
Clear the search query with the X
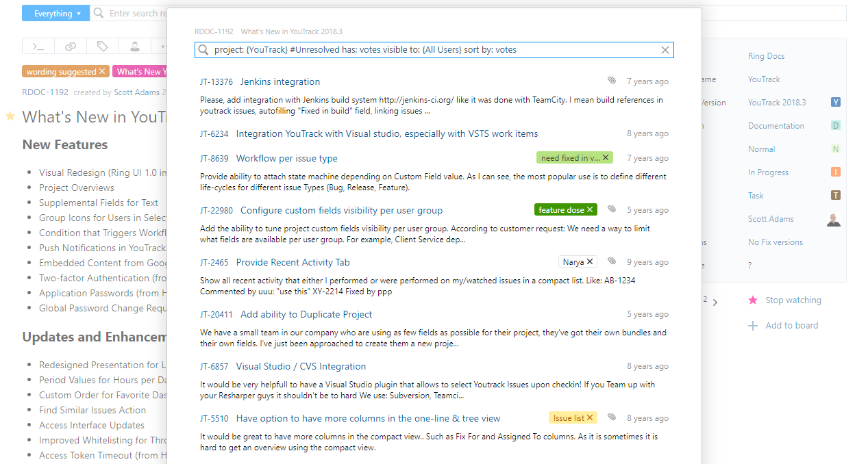665,49
